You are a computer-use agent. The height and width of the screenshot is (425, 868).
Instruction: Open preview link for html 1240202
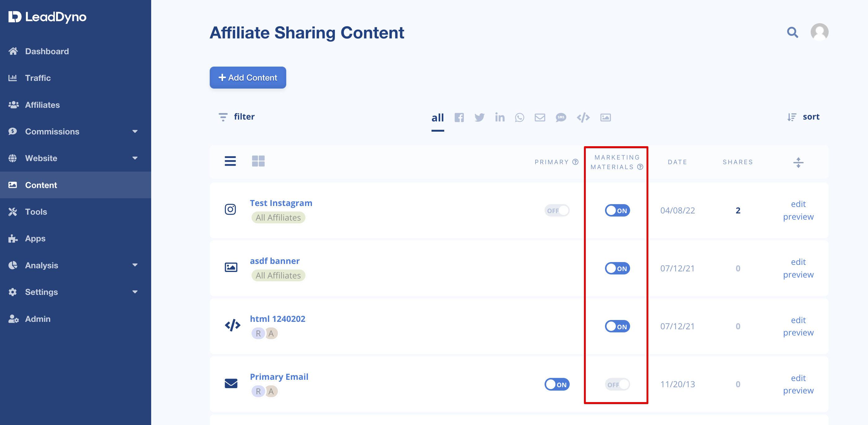(x=798, y=332)
